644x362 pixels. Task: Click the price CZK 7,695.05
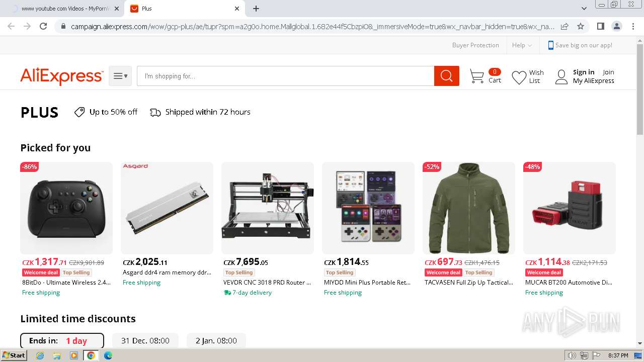click(x=246, y=262)
